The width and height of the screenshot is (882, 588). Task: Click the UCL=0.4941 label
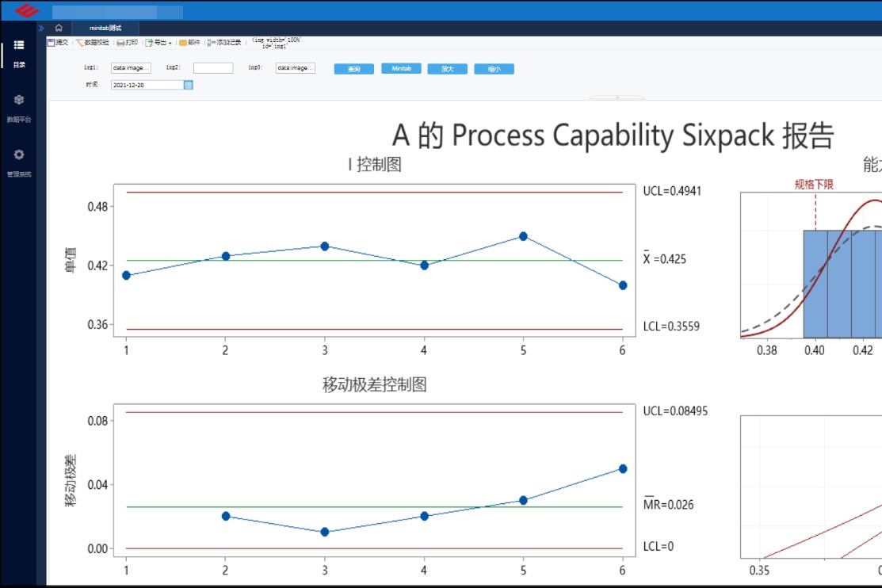(x=672, y=191)
